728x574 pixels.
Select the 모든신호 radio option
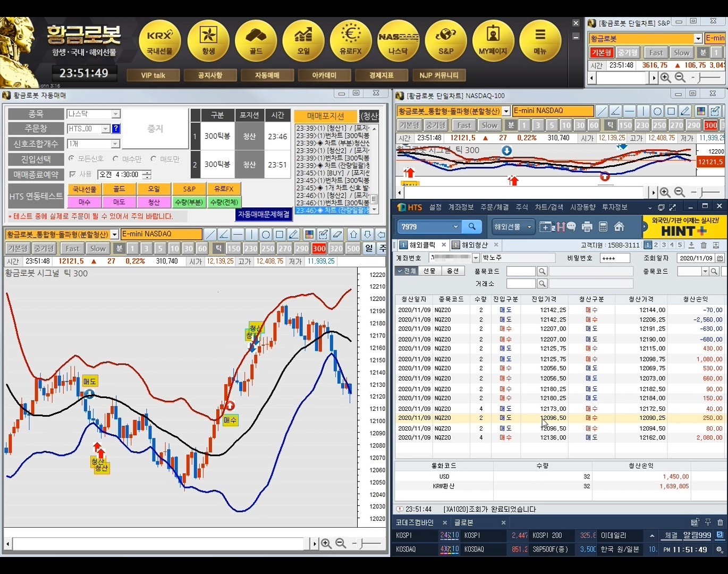(71, 158)
